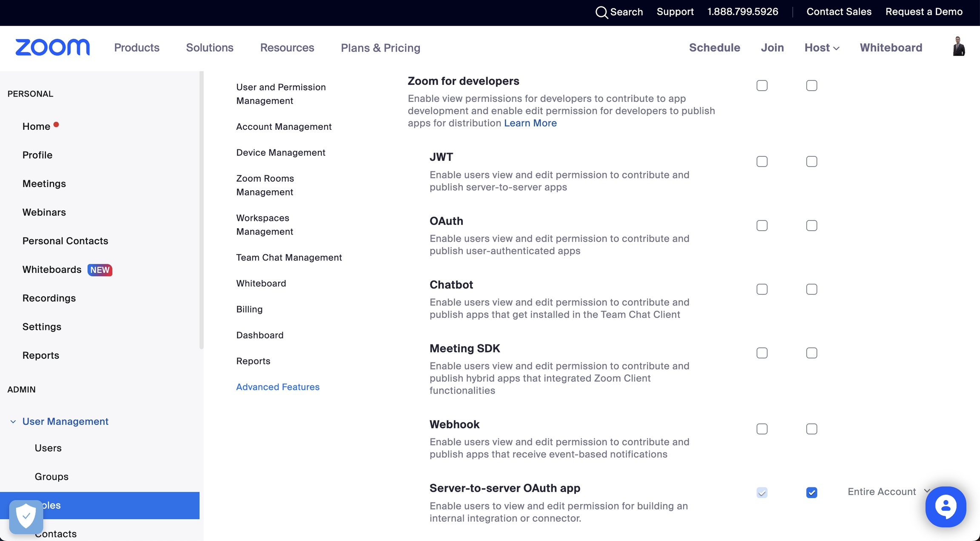Viewport: 980px width, 541px height.
Task: Click Contact Sales link
Action: (839, 12)
